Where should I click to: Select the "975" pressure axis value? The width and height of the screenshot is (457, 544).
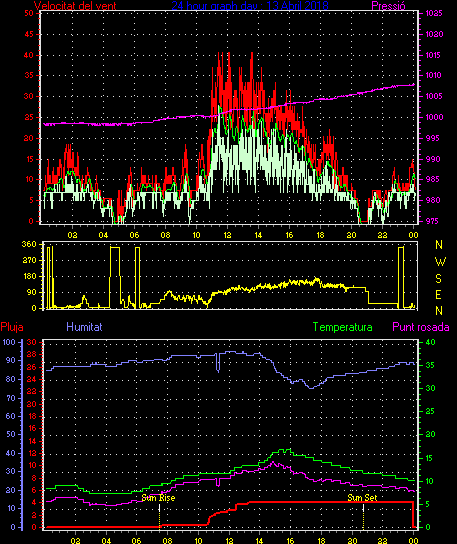coord(432,221)
